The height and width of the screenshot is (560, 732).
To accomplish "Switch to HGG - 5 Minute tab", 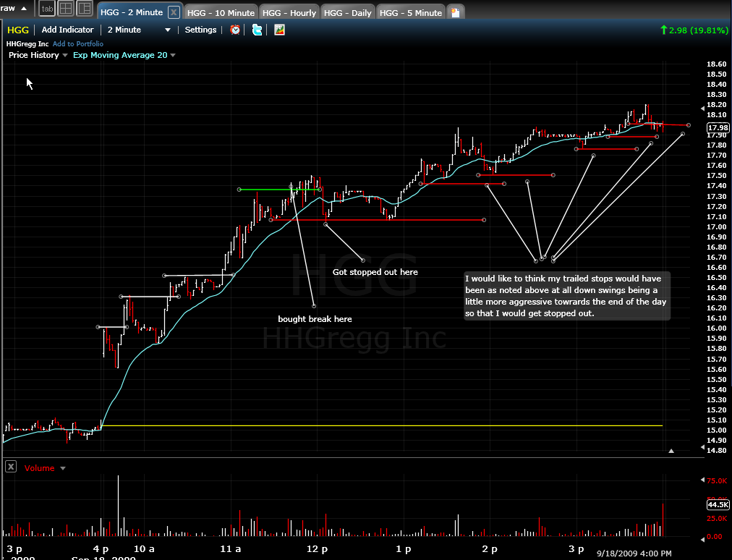I will click(x=411, y=12).
